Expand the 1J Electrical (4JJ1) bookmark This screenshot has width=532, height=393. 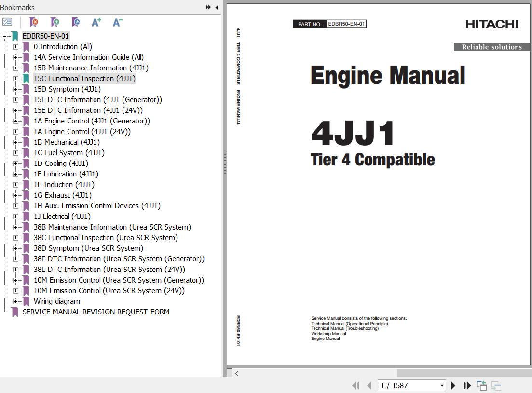point(15,217)
